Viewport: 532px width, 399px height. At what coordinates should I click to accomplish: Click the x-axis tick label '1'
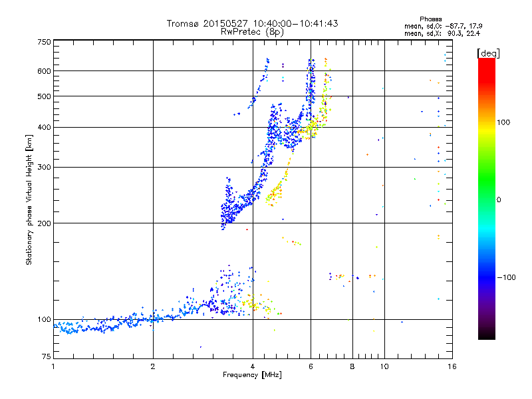click(x=53, y=366)
